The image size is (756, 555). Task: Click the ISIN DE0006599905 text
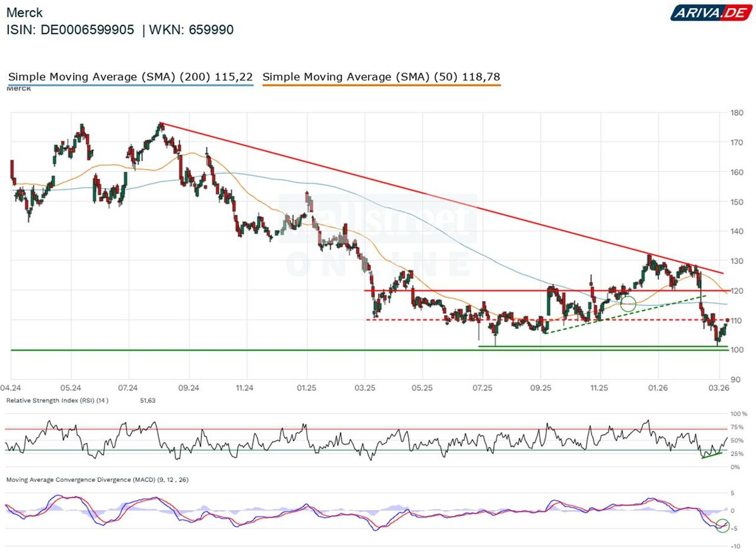pos(71,30)
